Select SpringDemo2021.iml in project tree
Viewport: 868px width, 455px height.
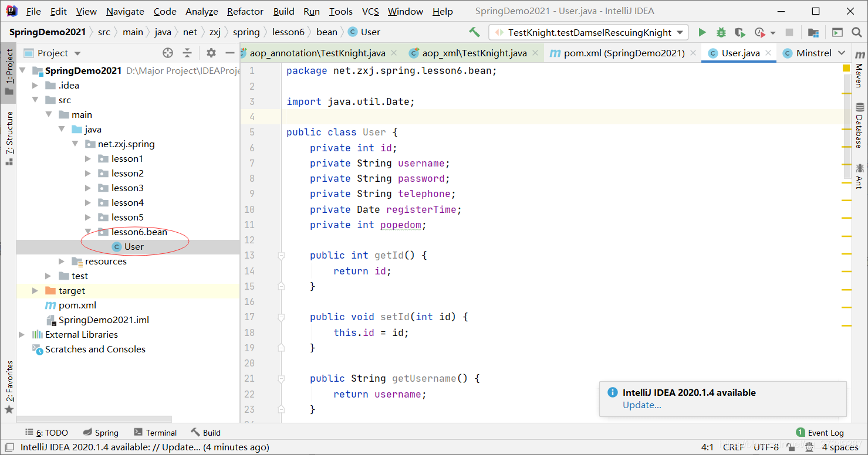tap(103, 320)
